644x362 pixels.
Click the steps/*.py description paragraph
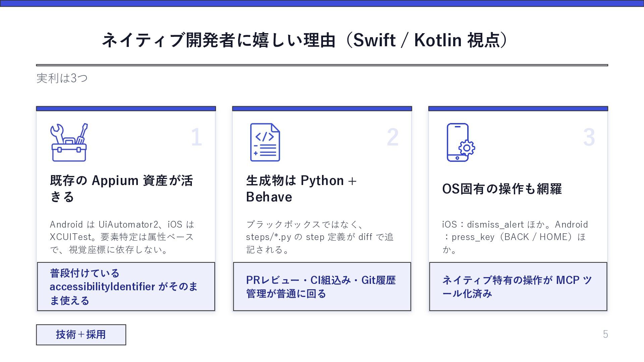pos(320,237)
